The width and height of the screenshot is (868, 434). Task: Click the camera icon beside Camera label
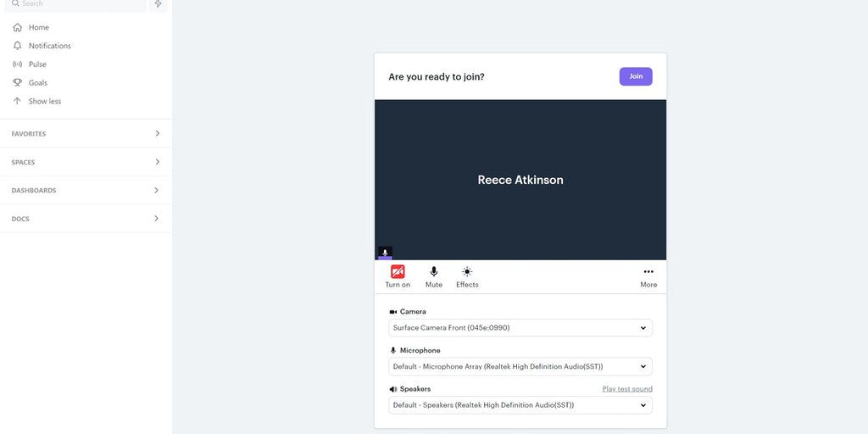click(x=393, y=312)
